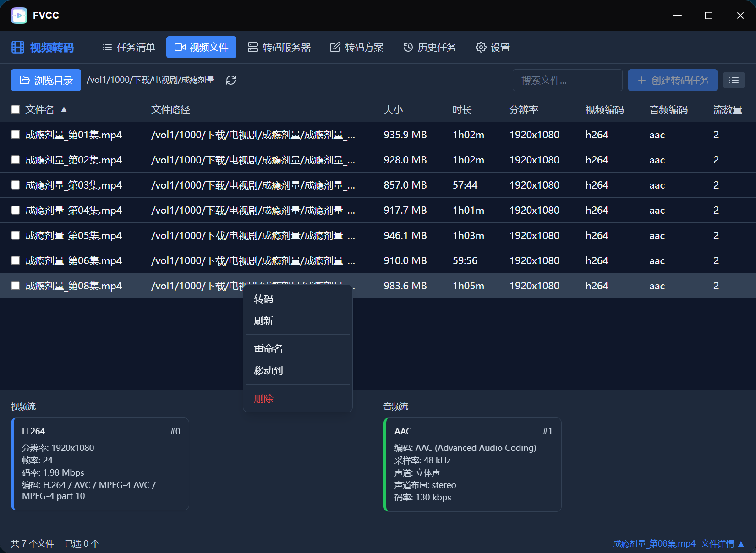
Task: Sort by 文件名 using the ascending arrow
Action: 64,109
